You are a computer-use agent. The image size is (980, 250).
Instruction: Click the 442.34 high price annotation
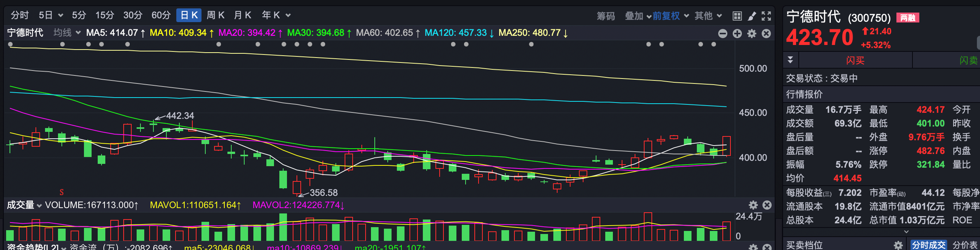[180, 115]
